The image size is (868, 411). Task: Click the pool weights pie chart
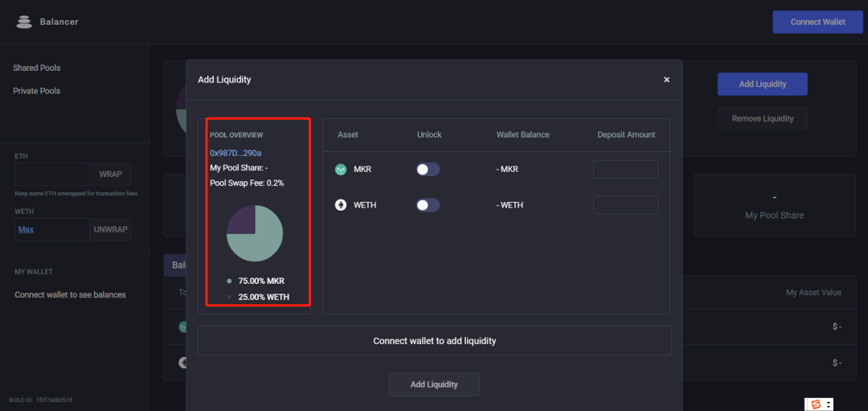(x=255, y=233)
